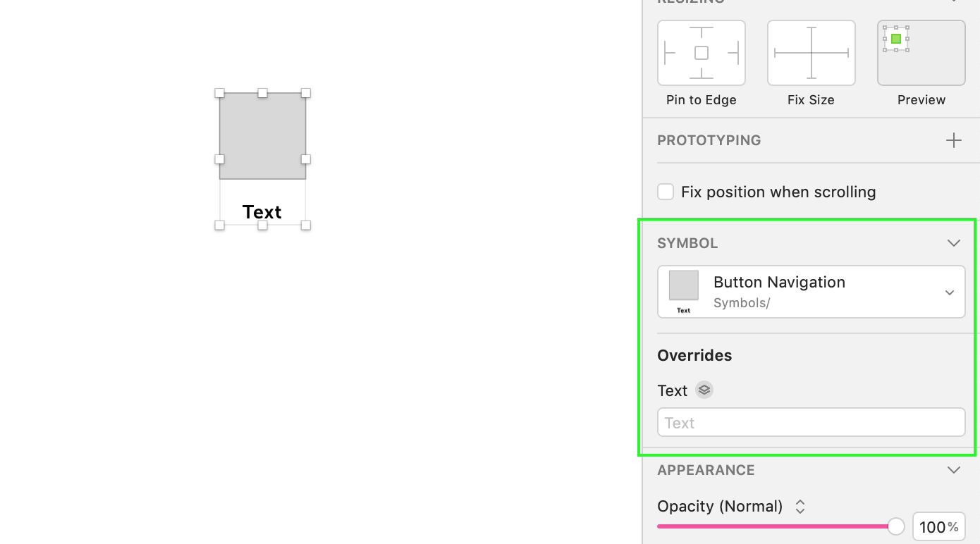Viewport: 980px width, 544px height.
Task: Click the stepper arrows next to Opacity (Normal)
Action: tap(800, 506)
